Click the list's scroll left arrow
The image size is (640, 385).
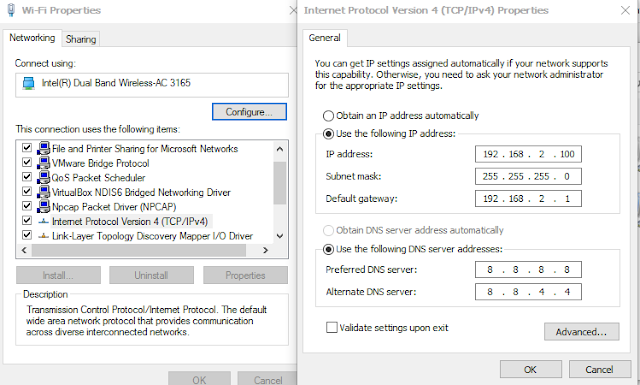pos(24,250)
